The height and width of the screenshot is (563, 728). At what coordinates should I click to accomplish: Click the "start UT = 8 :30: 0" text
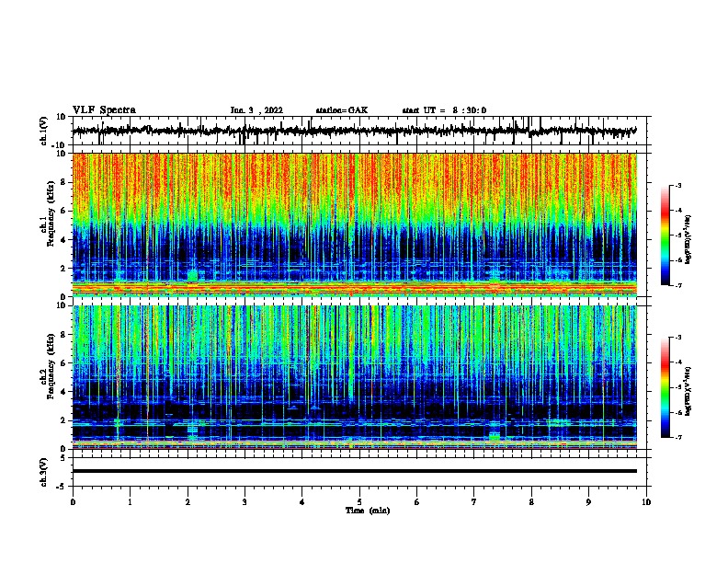444,110
